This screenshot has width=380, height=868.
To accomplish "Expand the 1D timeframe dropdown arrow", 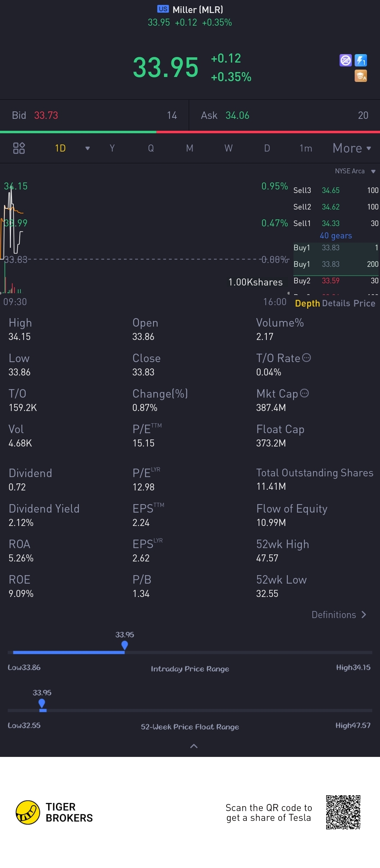I will click(x=88, y=148).
